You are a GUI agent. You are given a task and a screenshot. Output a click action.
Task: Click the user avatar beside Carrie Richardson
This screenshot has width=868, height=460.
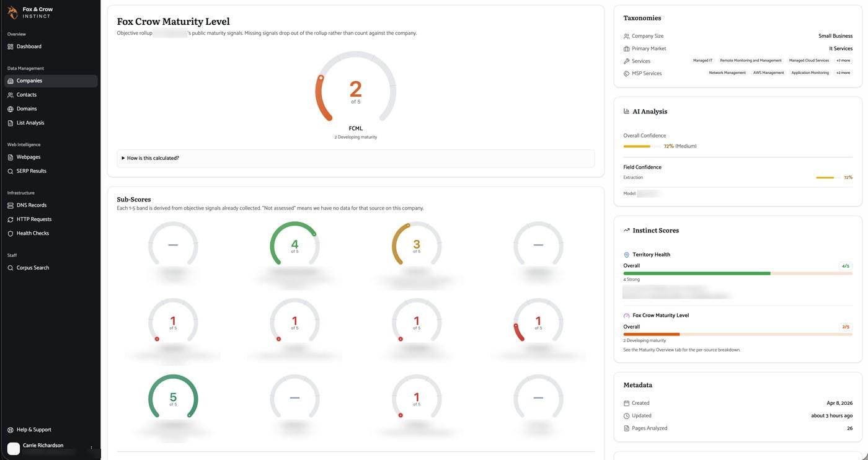13,448
